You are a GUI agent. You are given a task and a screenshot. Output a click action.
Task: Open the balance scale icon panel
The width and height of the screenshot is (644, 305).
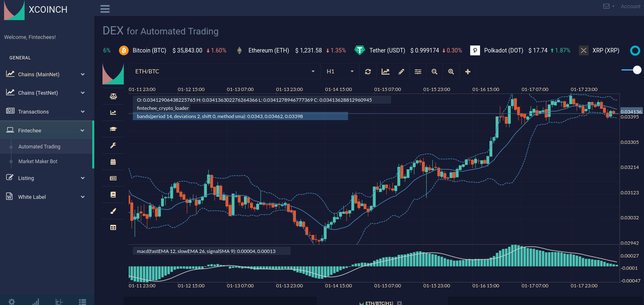[113, 96]
